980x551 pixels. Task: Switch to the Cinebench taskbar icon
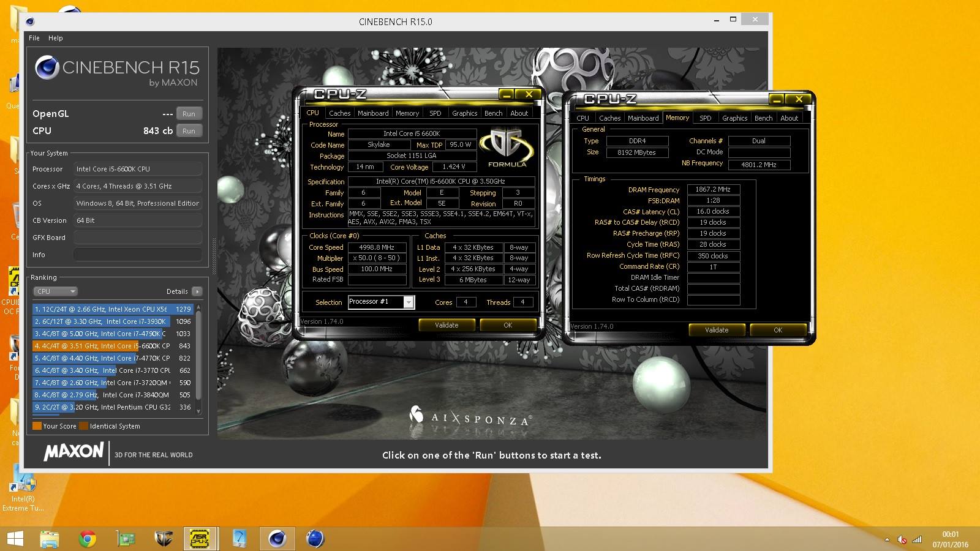point(277,539)
